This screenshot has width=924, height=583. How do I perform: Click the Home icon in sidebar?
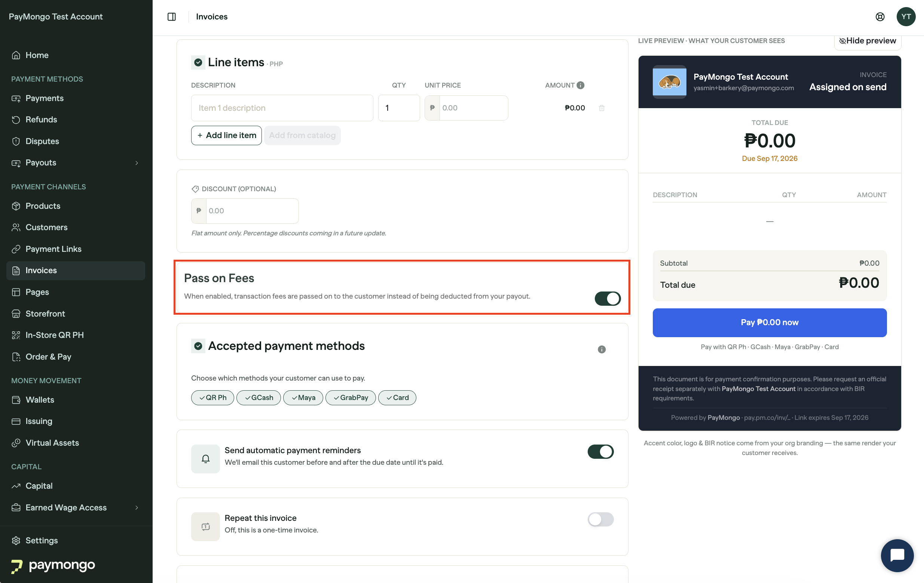(x=16, y=55)
